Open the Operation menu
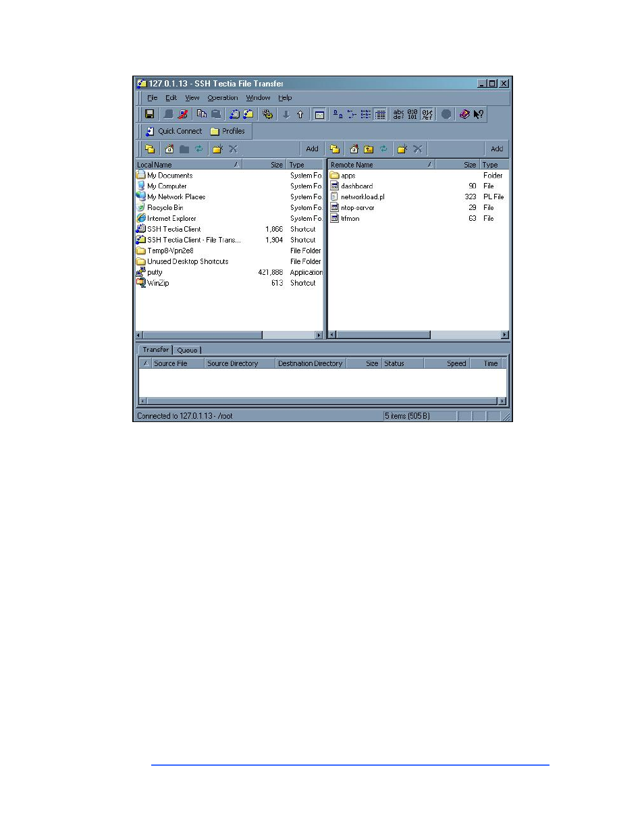 223,98
